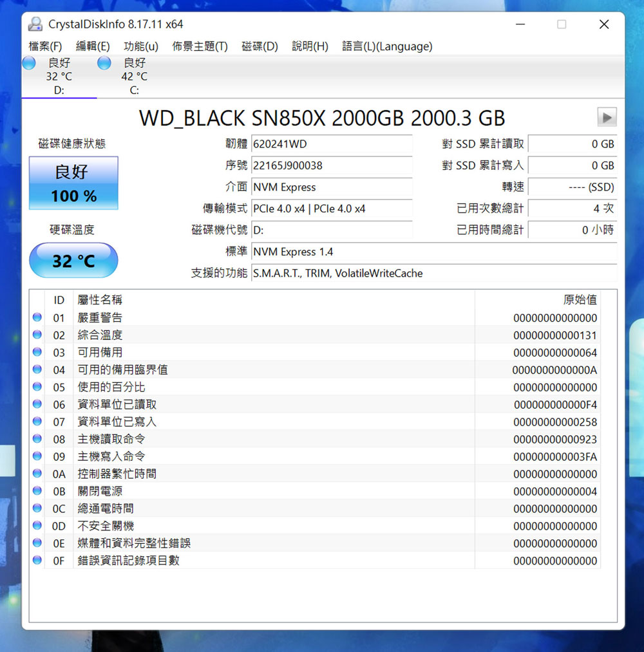This screenshot has width=644, height=652.
Task: Open the 磁碟(D) disk selection dropdown
Action: (259, 46)
